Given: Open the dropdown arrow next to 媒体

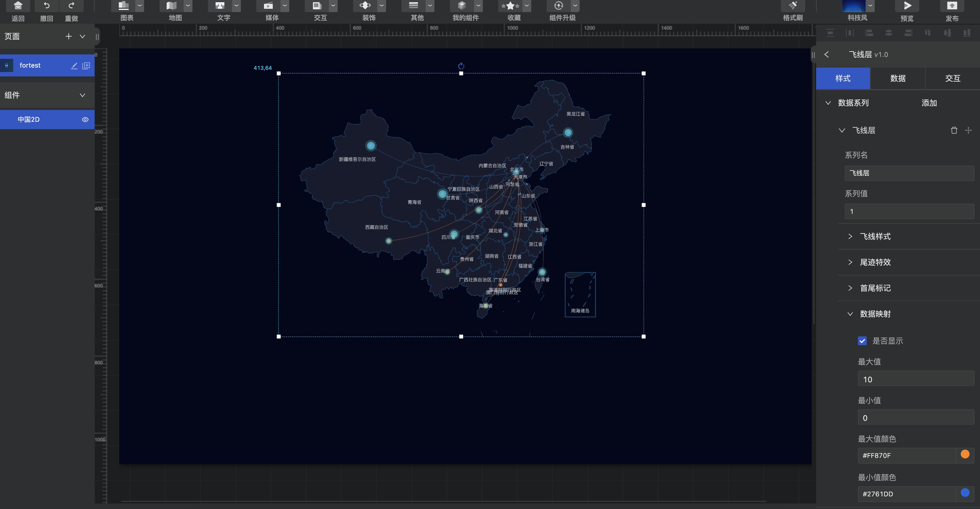Looking at the screenshot, I should coord(285,6).
